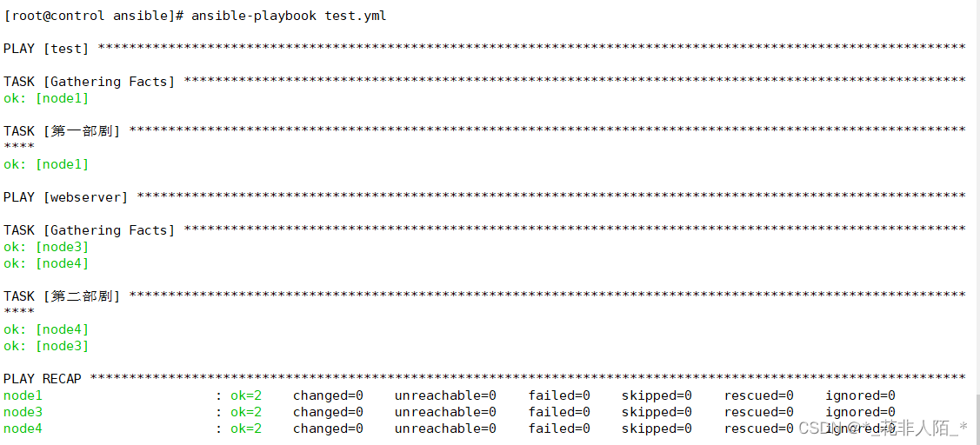Viewport: 980px width, 445px height.
Task: Click node1 hostname in the recap
Action: click(23, 395)
